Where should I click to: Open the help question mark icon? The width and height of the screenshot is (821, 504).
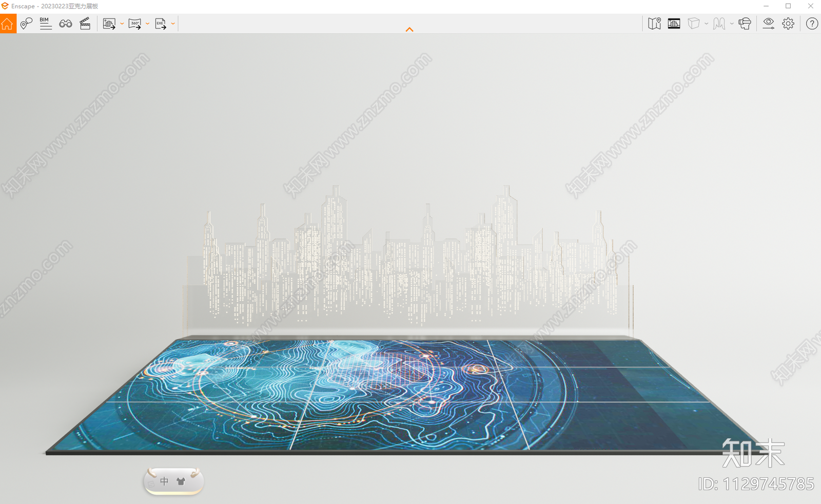pos(812,24)
